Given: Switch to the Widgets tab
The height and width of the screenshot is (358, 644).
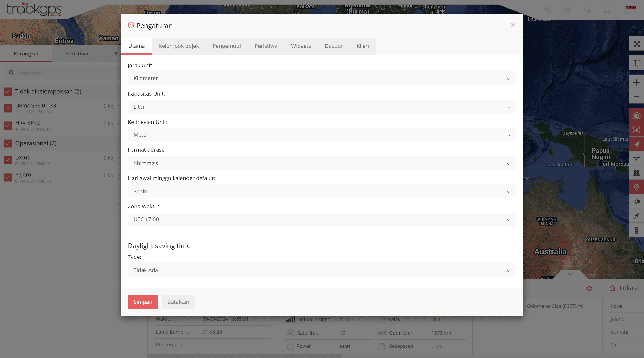Looking at the screenshot, I should pyautogui.click(x=301, y=46).
